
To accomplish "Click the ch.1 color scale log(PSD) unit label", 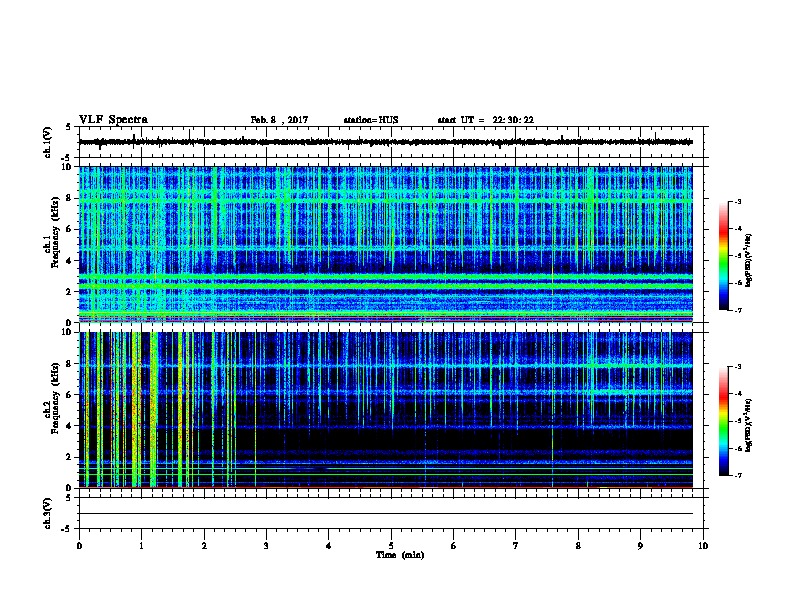I will tap(749, 260).
